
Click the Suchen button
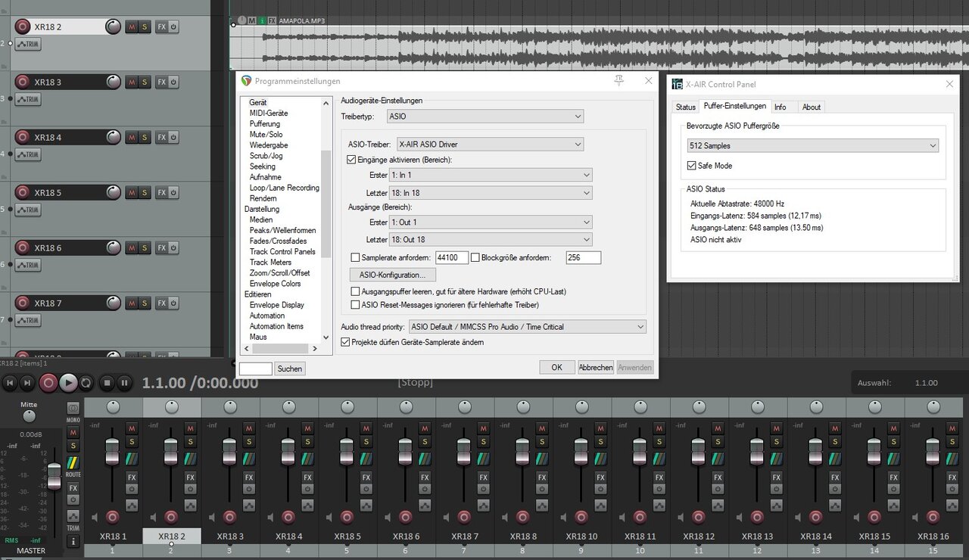coord(289,369)
